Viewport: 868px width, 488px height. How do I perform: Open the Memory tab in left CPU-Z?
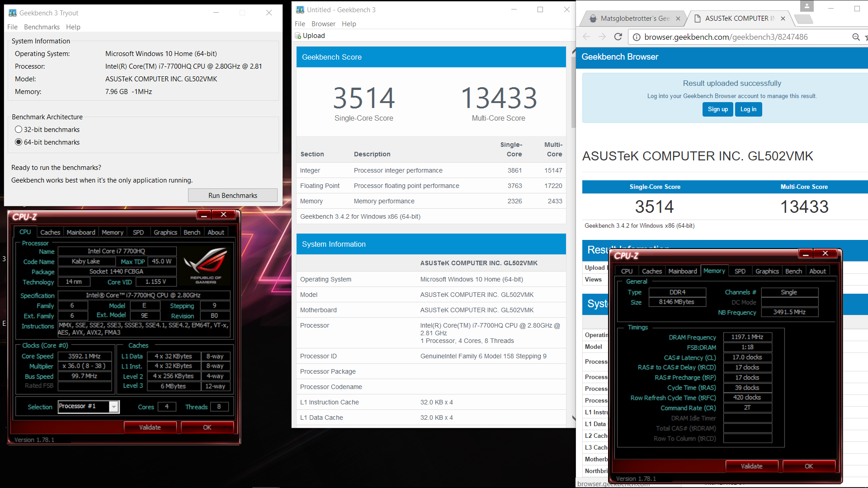coord(113,232)
